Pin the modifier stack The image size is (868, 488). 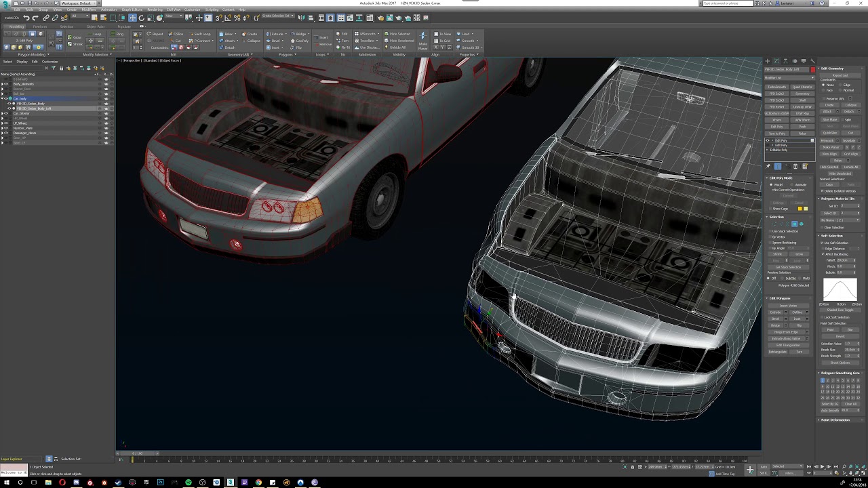769,166
